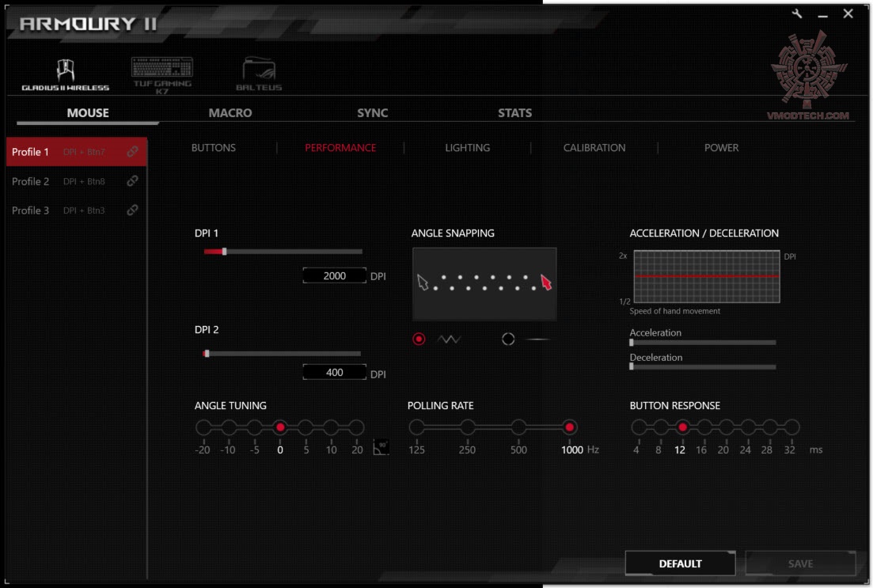Image resolution: width=873 pixels, height=588 pixels.
Task: Go to the BUTTONS sub-tab
Action: (x=213, y=147)
